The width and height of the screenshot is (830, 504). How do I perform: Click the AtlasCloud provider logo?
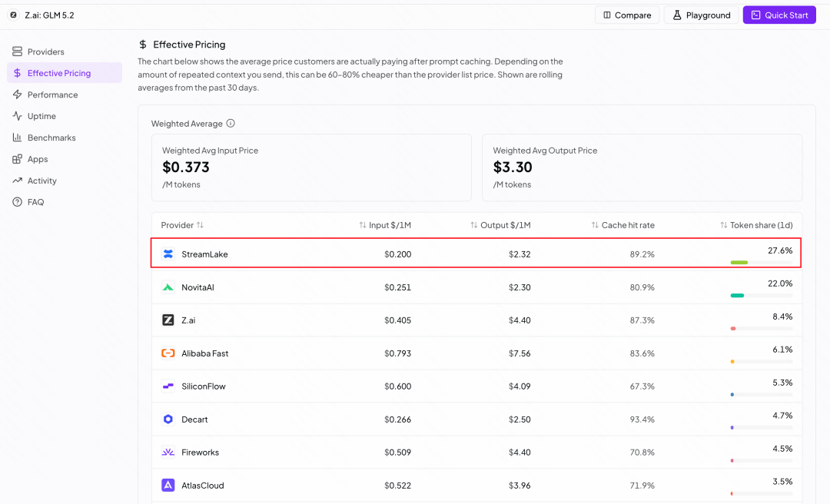click(x=168, y=486)
